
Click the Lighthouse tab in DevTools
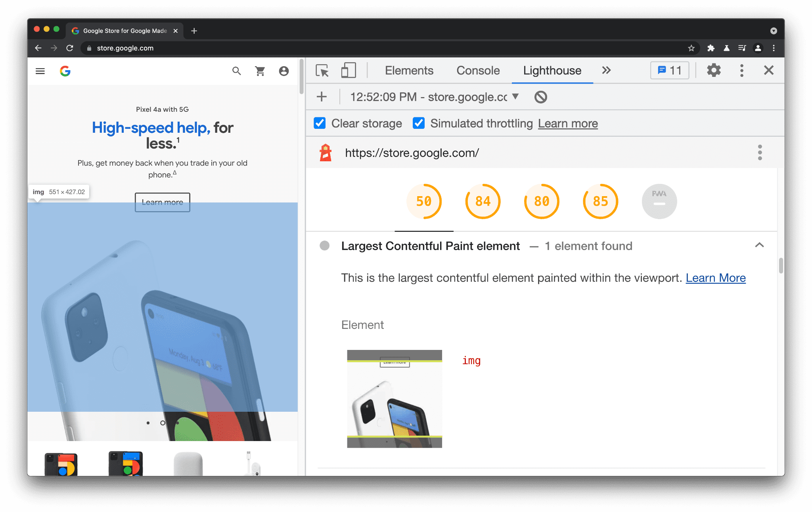point(551,71)
